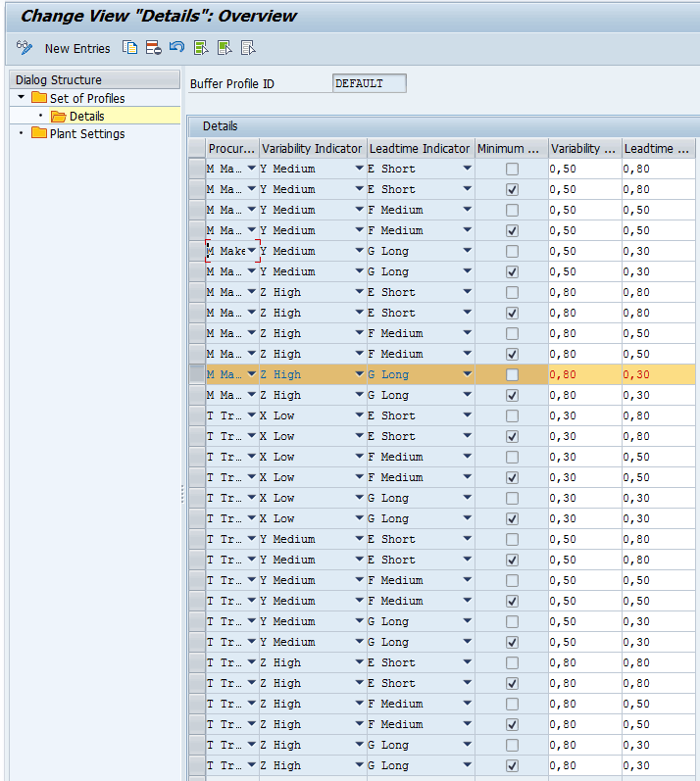
Task: Toggle Minimum checkbox in highlighted Z High G Long row
Action: pyautogui.click(x=512, y=375)
